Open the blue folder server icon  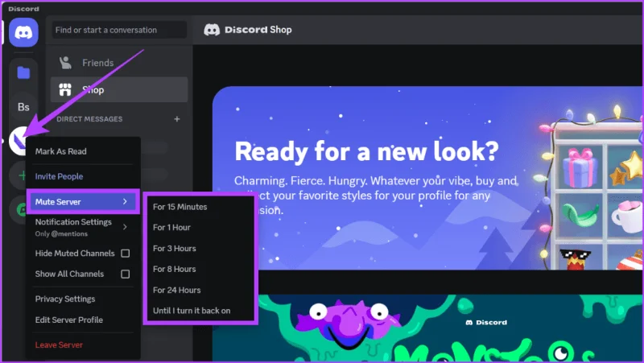tap(23, 72)
